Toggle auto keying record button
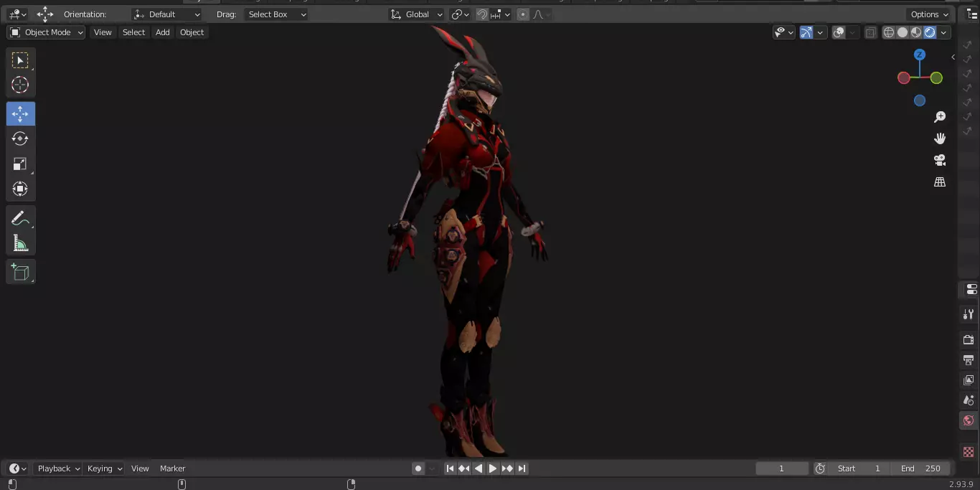This screenshot has height=490, width=980. click(418, 468)
